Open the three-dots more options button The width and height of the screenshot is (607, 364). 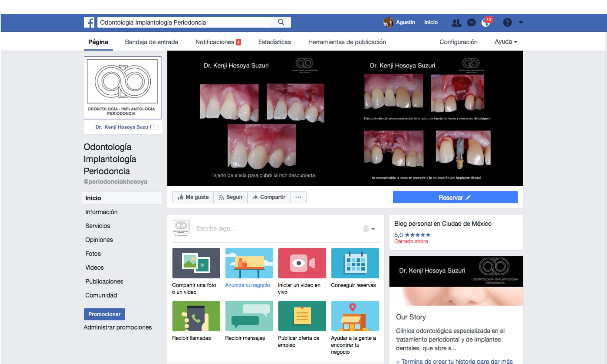298,197
